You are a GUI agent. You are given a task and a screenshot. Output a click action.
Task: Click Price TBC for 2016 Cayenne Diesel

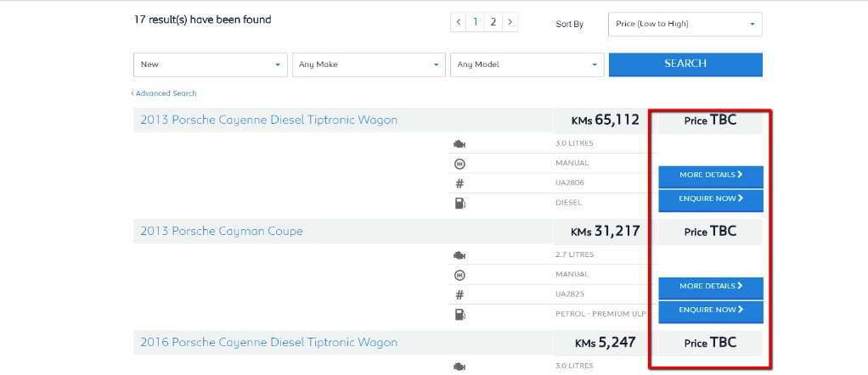coord(710,343)
